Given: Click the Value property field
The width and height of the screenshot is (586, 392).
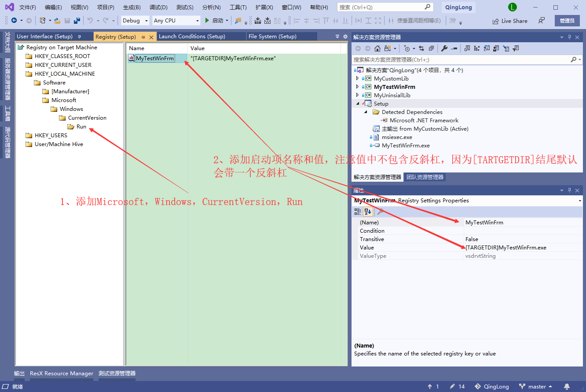Looking at the screenshot, I should click(x=523, y=248).
